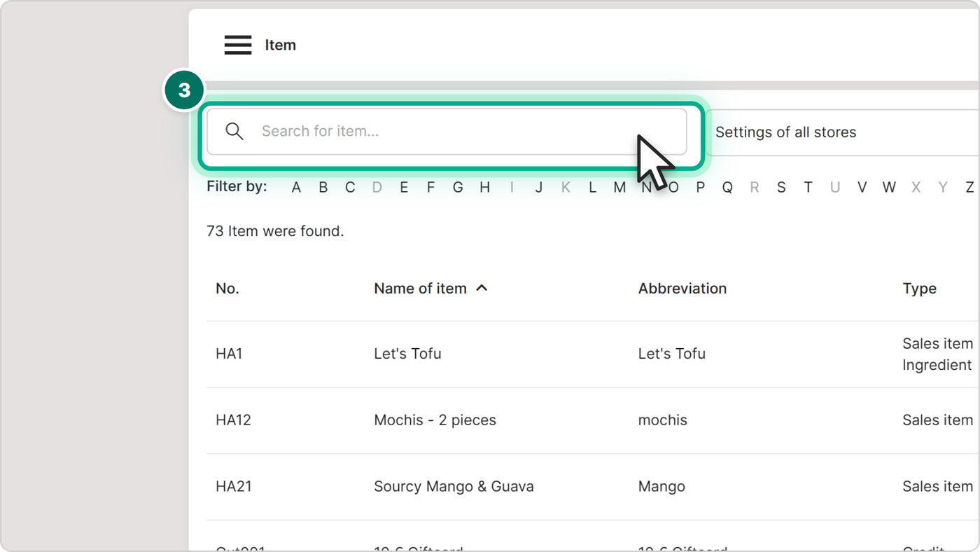Screen dimensions: 980x552
Task: Filter items by letter P
Action: (x=700, y=187)
